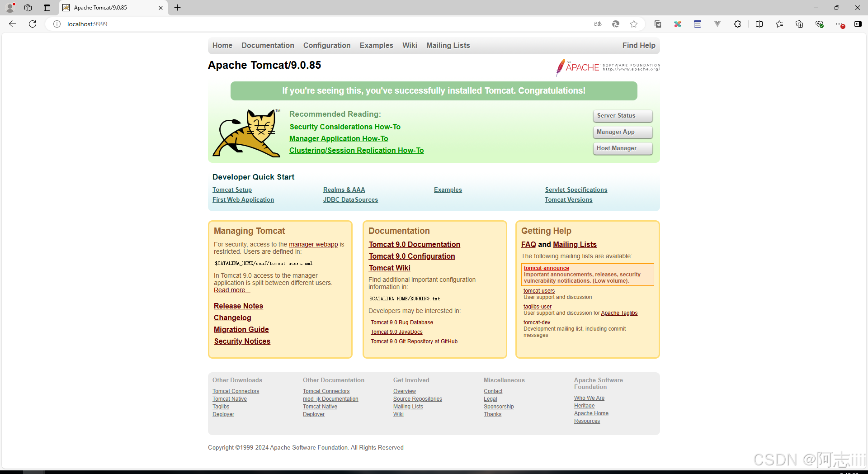Open Tomcat 9.0 Configuration link
The image size is (868, 474).
[411, 256]
